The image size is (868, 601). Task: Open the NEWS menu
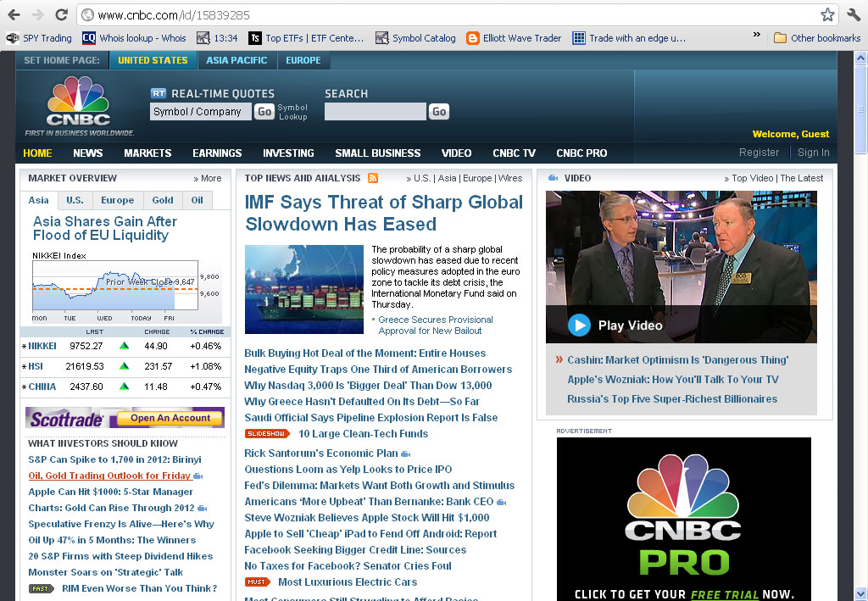point(88,153)
